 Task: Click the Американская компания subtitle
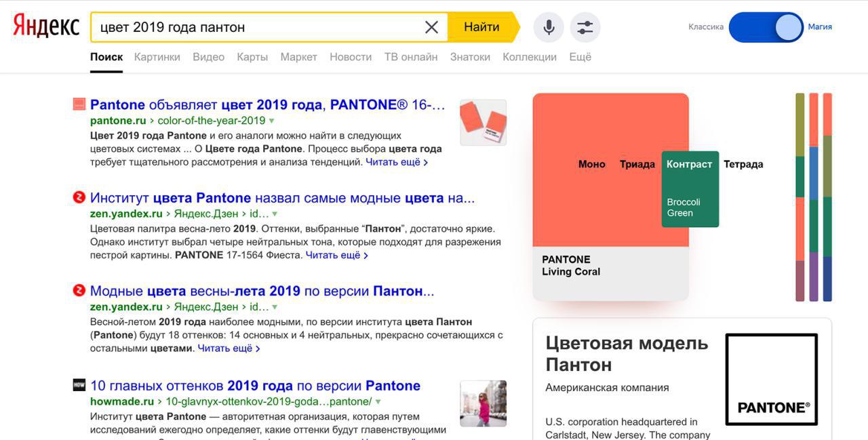click(607, 388)
